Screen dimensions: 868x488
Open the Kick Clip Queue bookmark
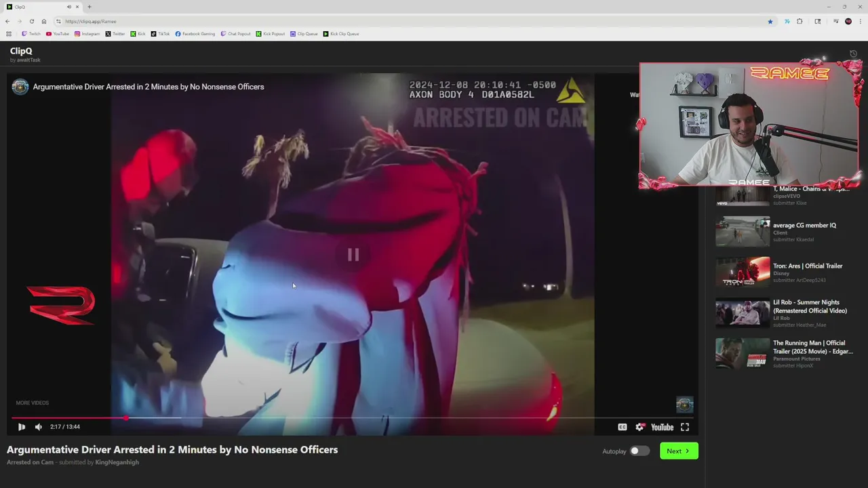click(x=341, y=34)
